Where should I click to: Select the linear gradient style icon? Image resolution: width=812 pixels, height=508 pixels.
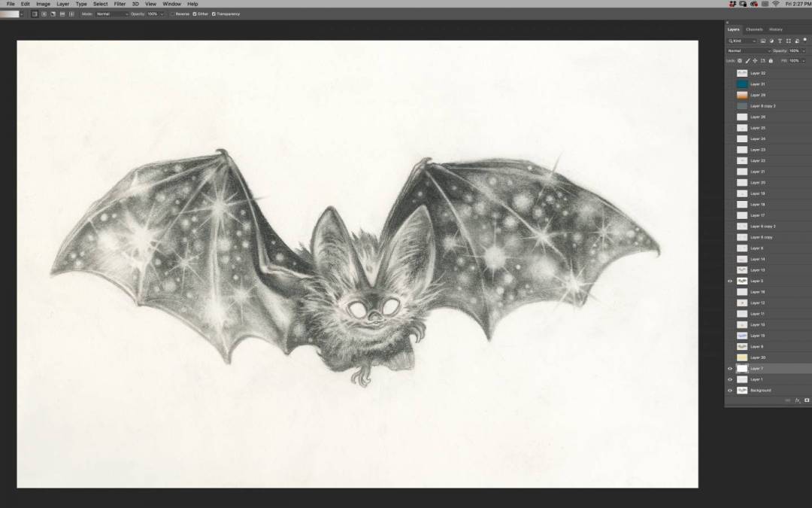[35, 14]
